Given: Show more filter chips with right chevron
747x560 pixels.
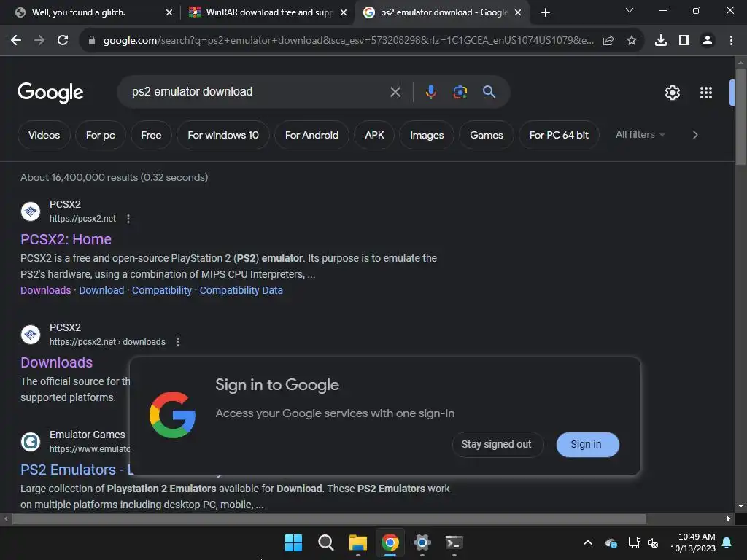Looking at the screenshot, I should click(x=695, y=135).
